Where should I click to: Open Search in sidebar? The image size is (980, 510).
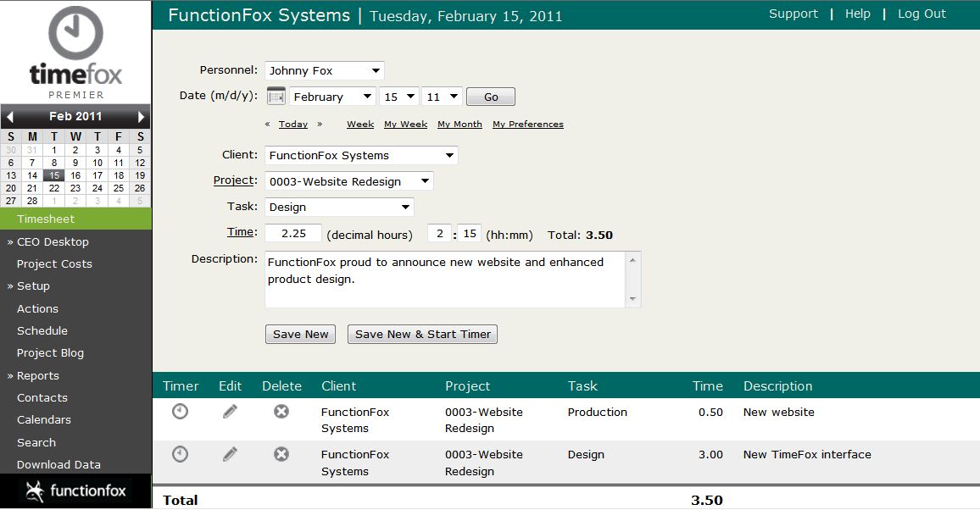pos(36,442)
